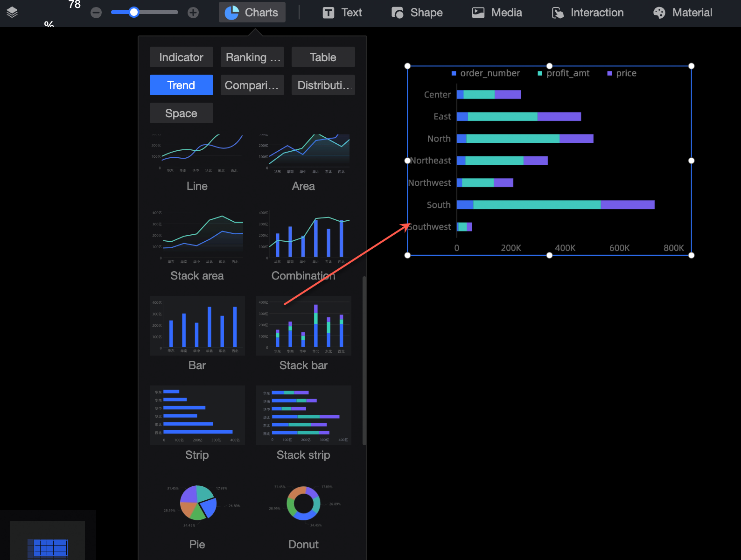Open the layers stack icon
Image resolution: width=741 pixels, height=560 pixels.
(x=12, y=13)
